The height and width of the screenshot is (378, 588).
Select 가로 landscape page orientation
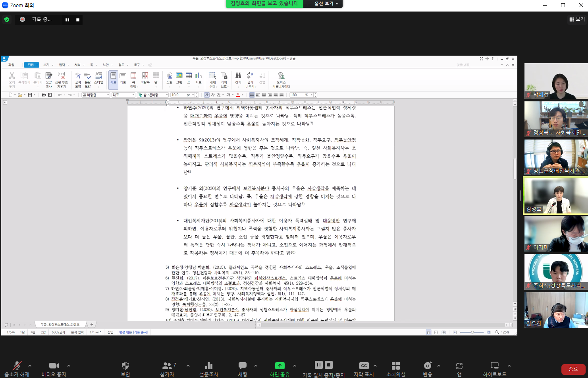click(123, 78)
